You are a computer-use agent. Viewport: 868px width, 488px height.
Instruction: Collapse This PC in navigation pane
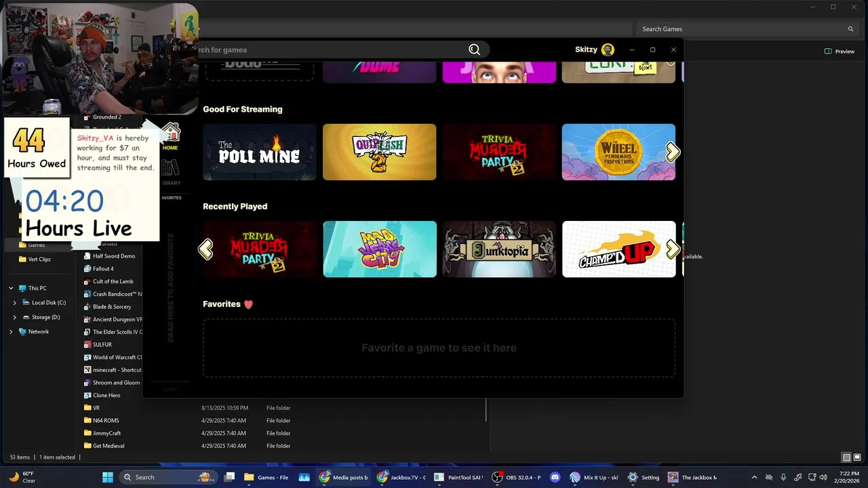(x=11, y=288)
